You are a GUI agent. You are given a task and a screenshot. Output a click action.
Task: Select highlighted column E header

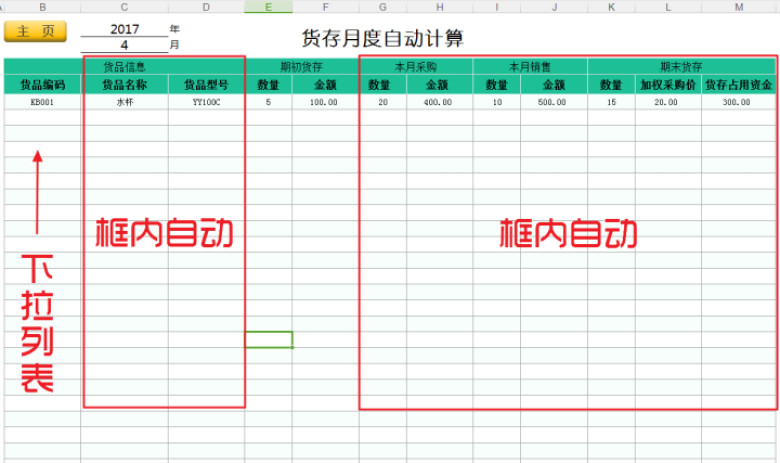point(268,7)
